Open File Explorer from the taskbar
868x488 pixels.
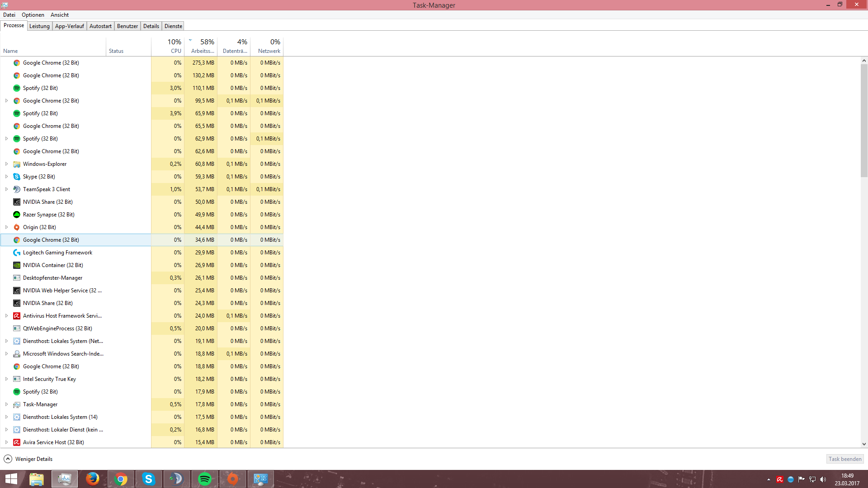37,479
